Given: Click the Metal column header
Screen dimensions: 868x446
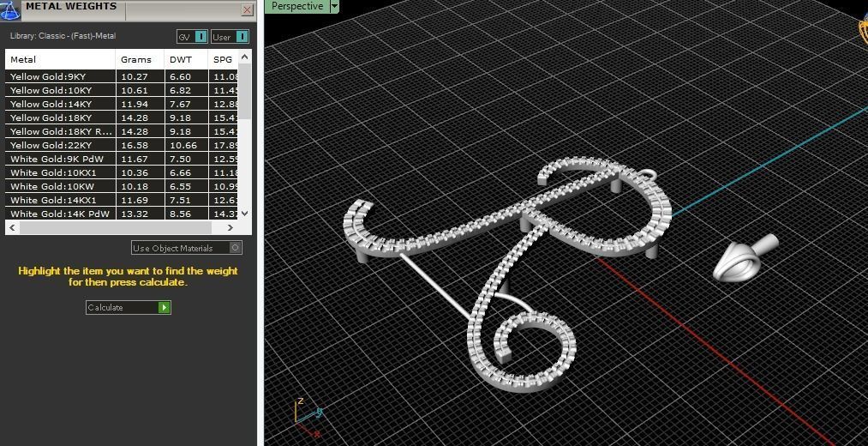Looking at the screenshot, I should tap(60, 59).
